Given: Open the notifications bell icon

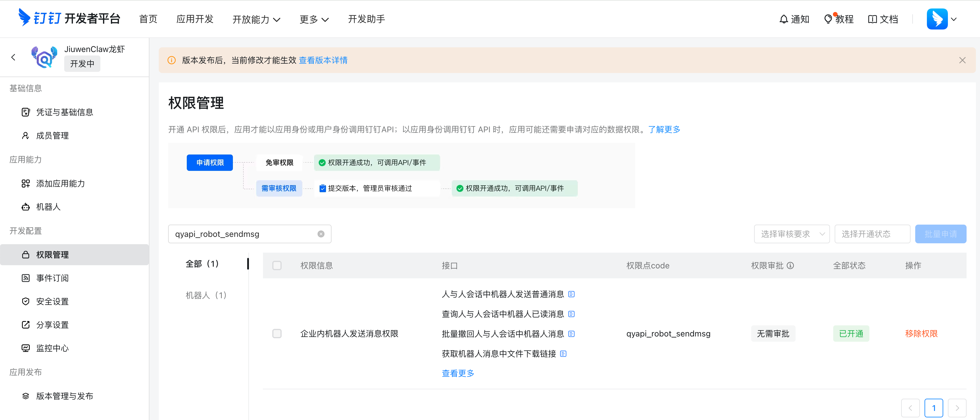Looking at the screenshot, I should (784, 19).
